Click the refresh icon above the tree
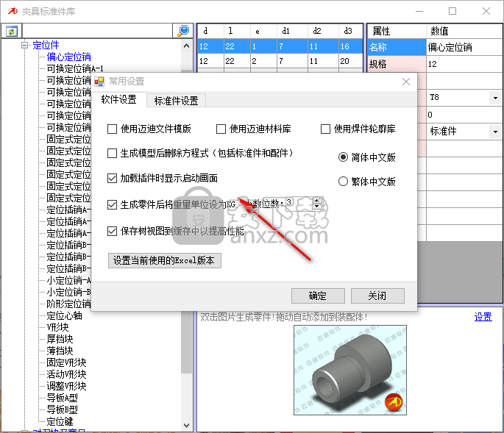 coord(12,31)
